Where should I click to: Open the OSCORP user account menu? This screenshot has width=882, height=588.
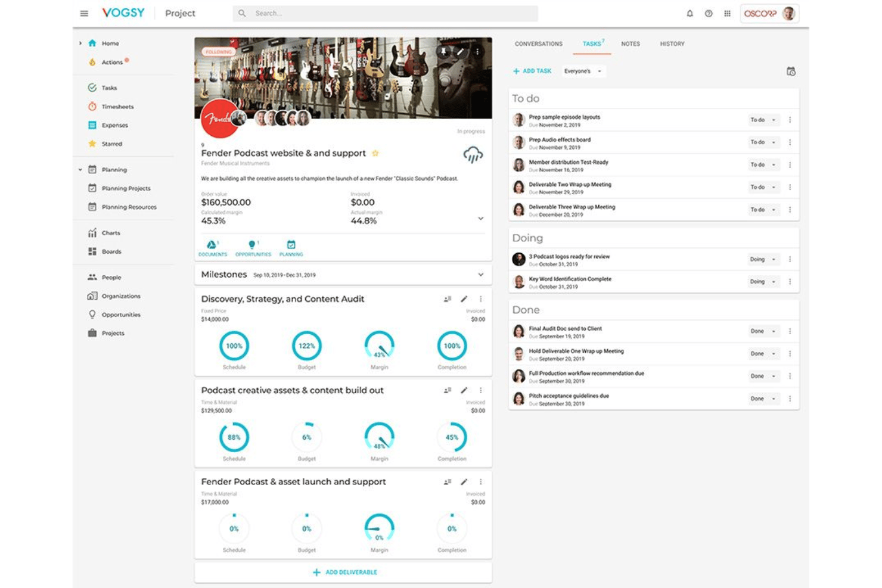click(769, 13)
